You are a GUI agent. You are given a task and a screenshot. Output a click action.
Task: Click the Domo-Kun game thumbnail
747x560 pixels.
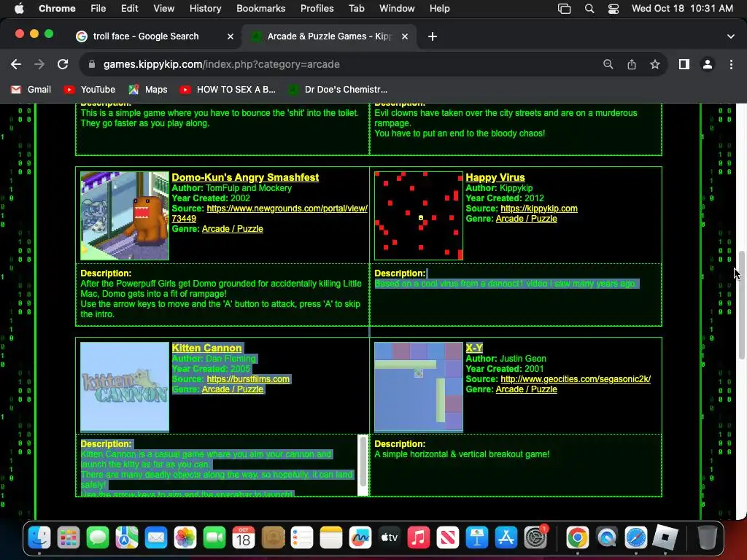coord(125,216)
